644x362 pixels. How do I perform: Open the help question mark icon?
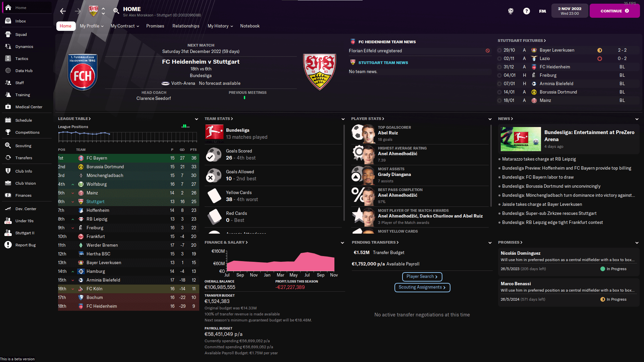click(527, 11)
